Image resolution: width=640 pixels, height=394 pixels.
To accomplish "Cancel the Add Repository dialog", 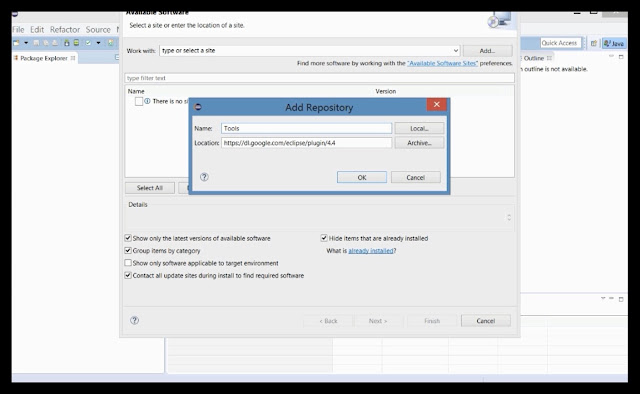I will [x=416, y=177].
